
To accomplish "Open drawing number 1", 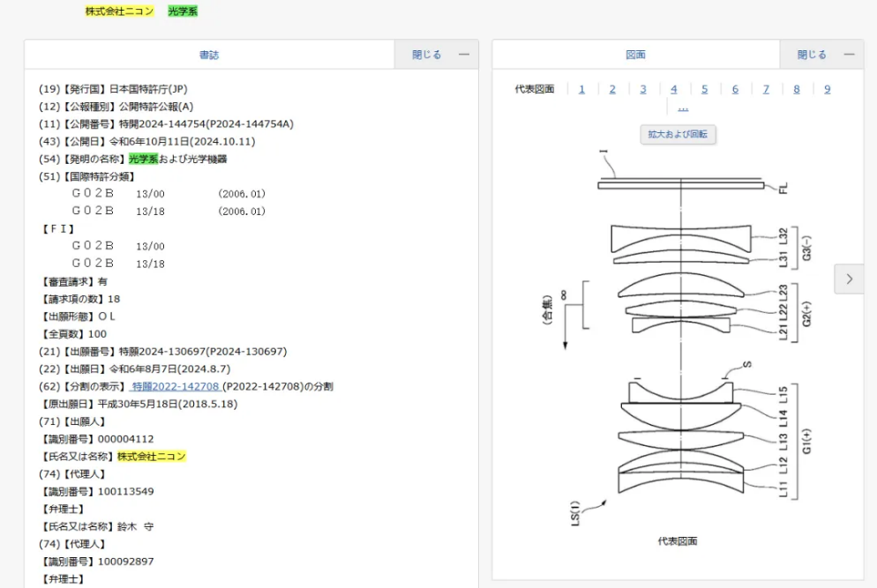I will [x=582, y=89].
